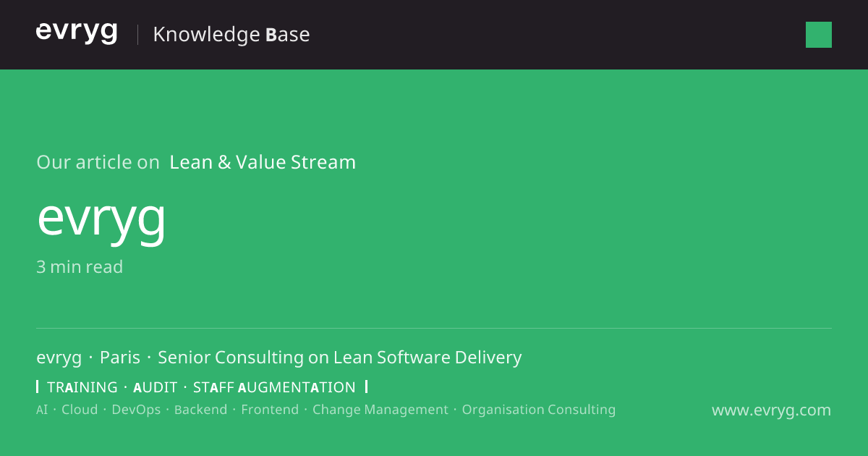Select the Lean & Value Stream topic
868x456 pixels.
coord(263,162)
